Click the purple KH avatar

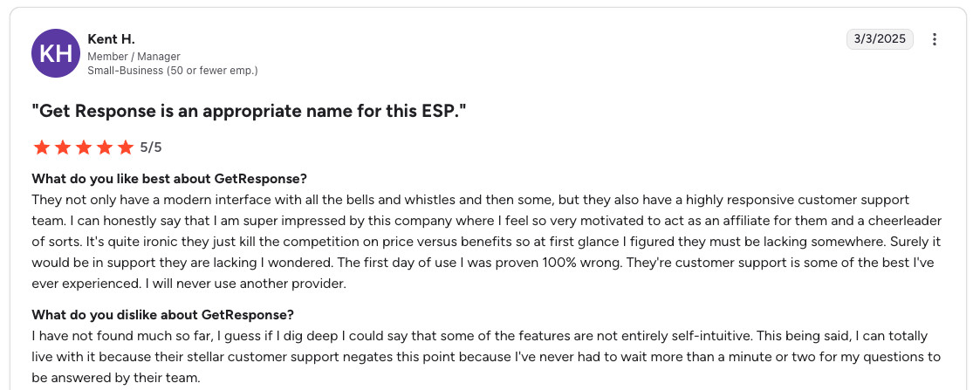pos(56,53)
